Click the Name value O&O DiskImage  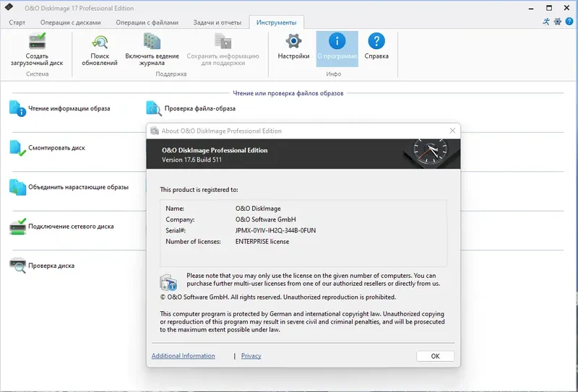coord(258,209)
